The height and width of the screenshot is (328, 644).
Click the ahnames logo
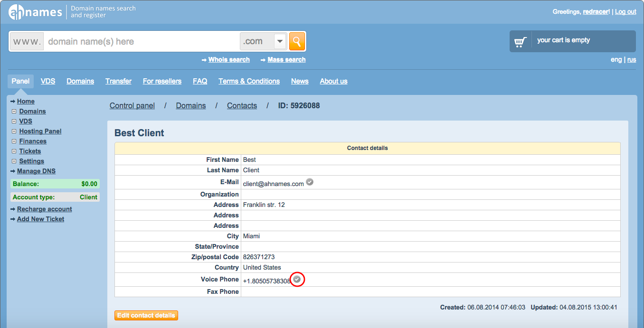(x=35, y=12)
